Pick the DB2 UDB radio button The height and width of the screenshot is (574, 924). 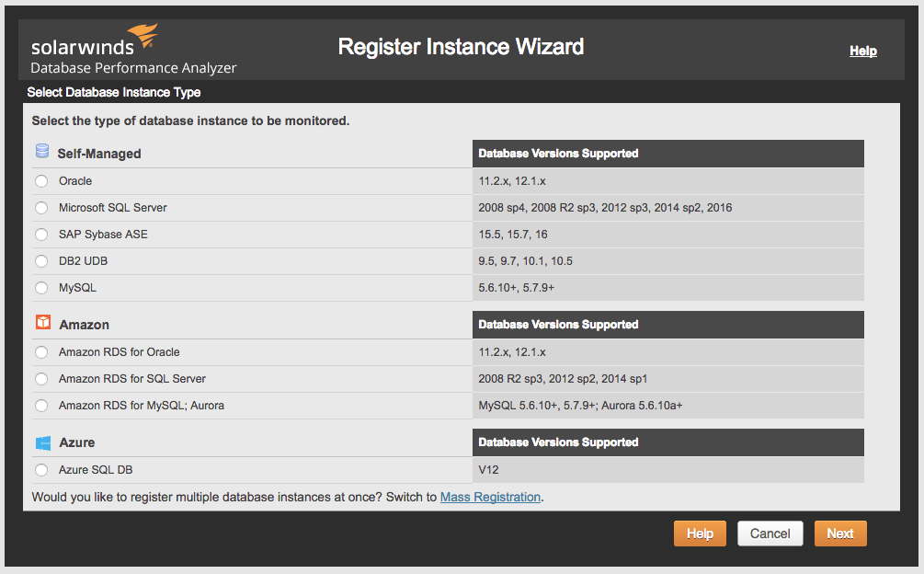point(41,261)
